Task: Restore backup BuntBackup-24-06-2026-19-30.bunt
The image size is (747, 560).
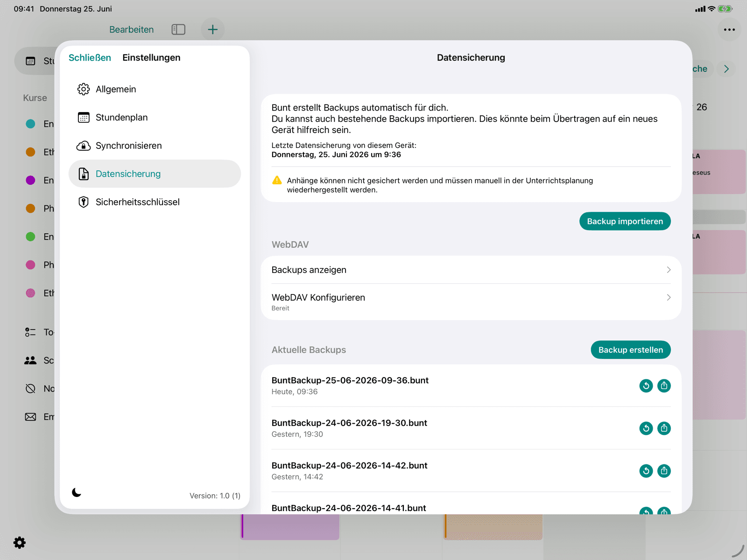Action: pos(646,428)
